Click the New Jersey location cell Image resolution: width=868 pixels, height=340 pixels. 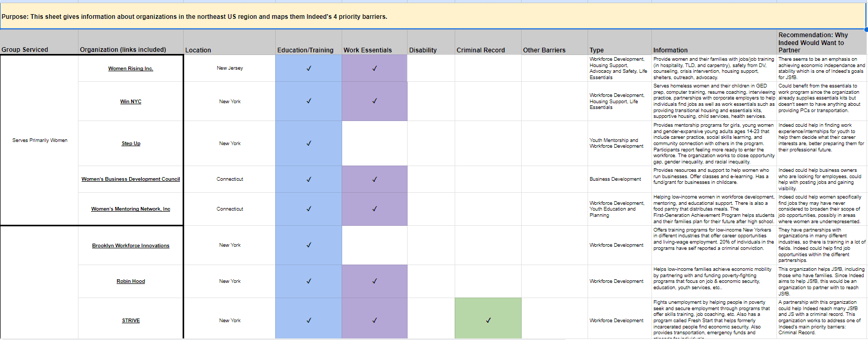[x=229, y=68]
